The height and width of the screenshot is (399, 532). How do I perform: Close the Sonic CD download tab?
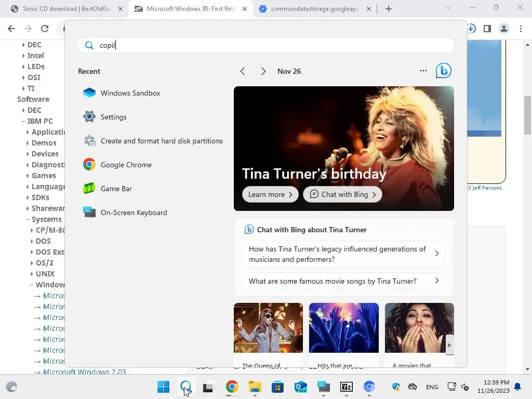pos(121,9)
